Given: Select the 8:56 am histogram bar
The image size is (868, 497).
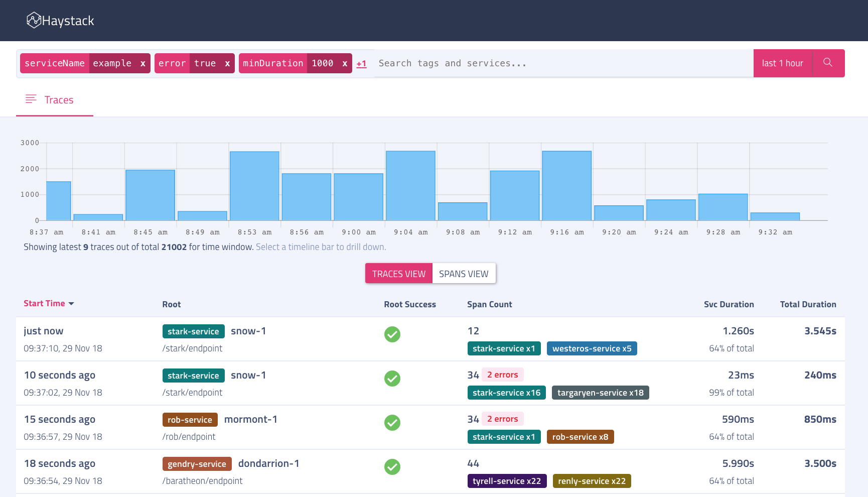Looking at the screenshot, I should (x=307, y=197).
